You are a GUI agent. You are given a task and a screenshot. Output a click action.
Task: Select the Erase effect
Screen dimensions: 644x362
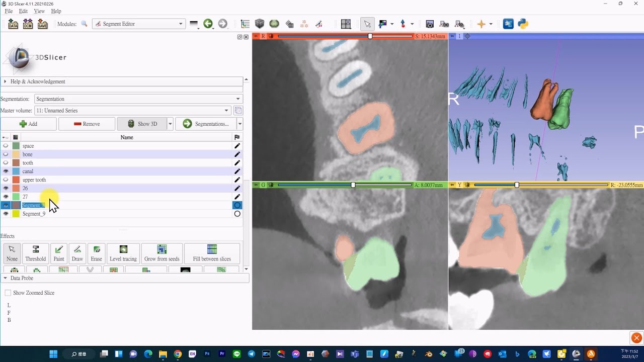[96, 253]
